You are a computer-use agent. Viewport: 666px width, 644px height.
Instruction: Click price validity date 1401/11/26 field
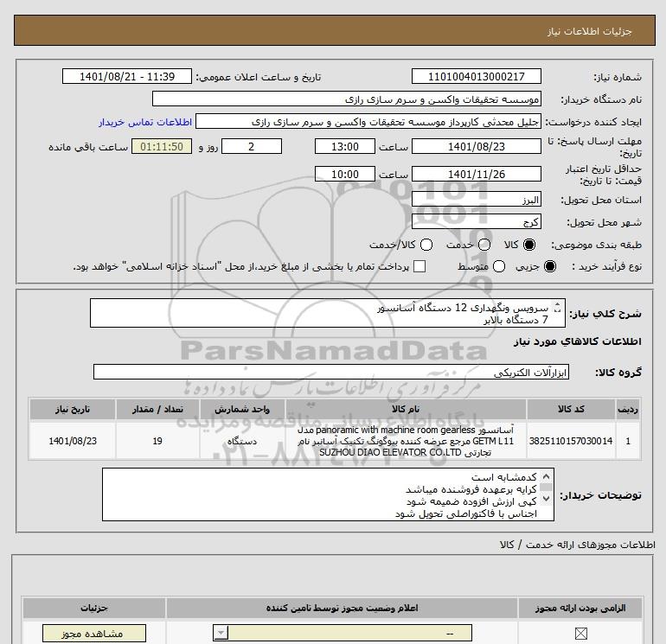coord(476,175)
